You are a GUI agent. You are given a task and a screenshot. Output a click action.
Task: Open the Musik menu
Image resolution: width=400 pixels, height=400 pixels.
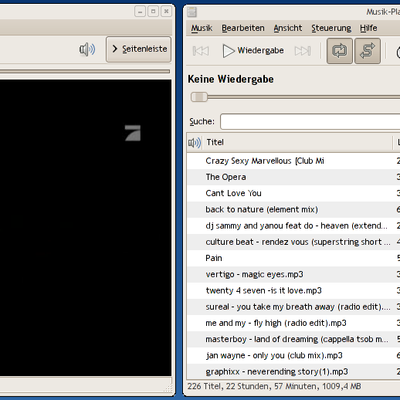[201, 28]
